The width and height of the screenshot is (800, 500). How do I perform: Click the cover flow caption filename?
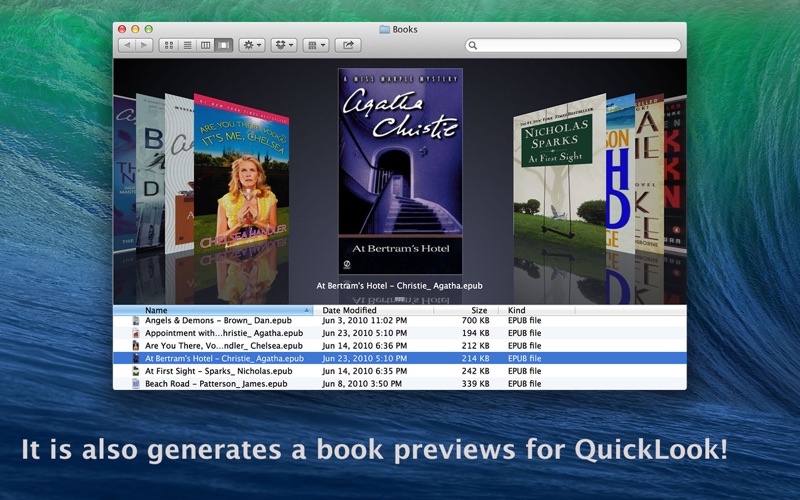(x=399, y=286)
